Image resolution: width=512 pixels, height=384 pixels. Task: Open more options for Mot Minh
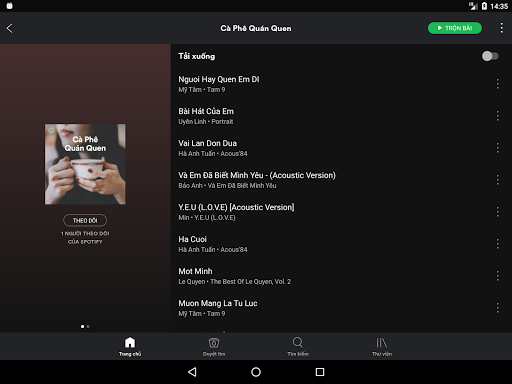point(498,276)
